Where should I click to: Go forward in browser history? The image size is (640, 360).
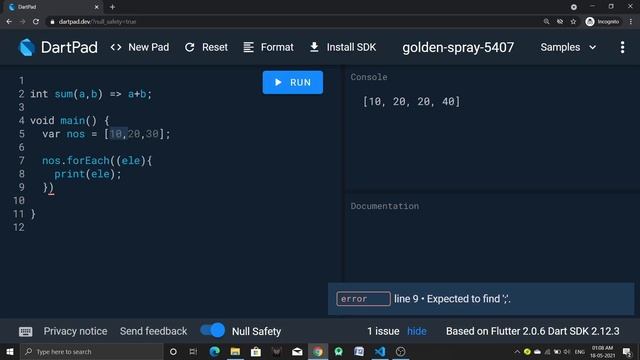22,22
